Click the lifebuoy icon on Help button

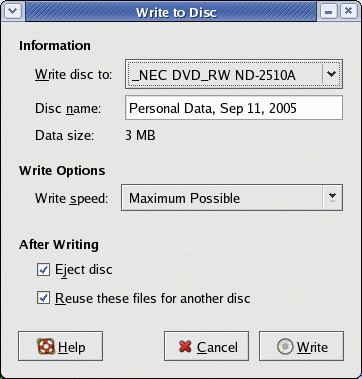click(x=46, y=347)
